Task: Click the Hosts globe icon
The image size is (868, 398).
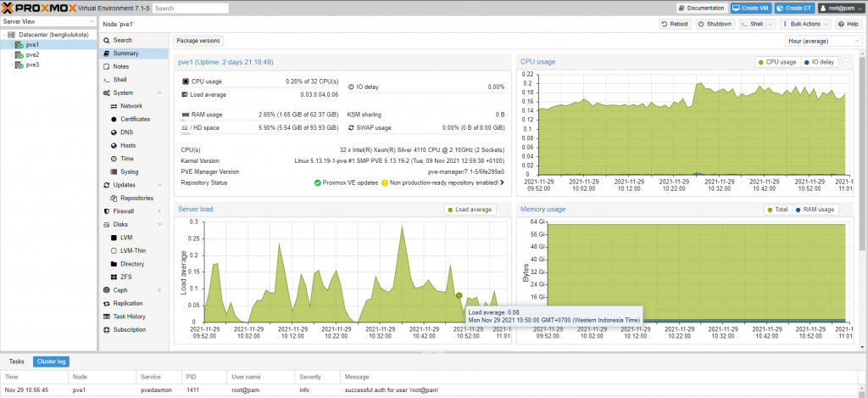Action: tap(114, 146)
